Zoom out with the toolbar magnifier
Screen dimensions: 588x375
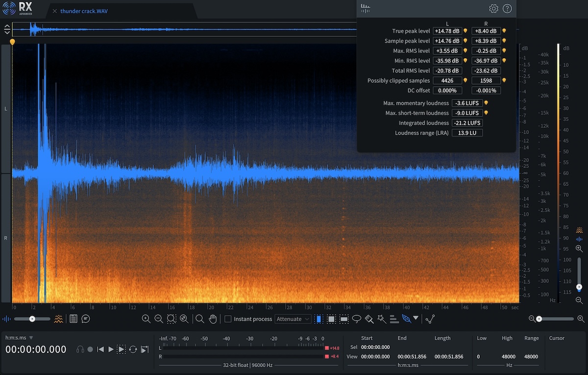(159, 319)
